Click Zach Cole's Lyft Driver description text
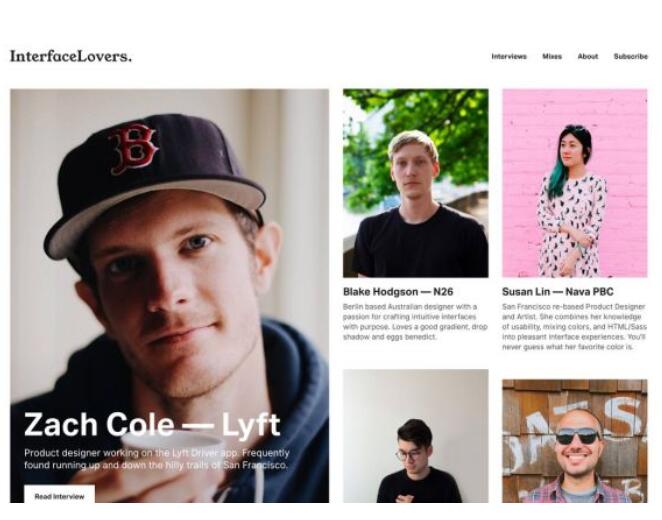Image resolution: width=662 pixels, height=520 pixels. click(157, 459)
